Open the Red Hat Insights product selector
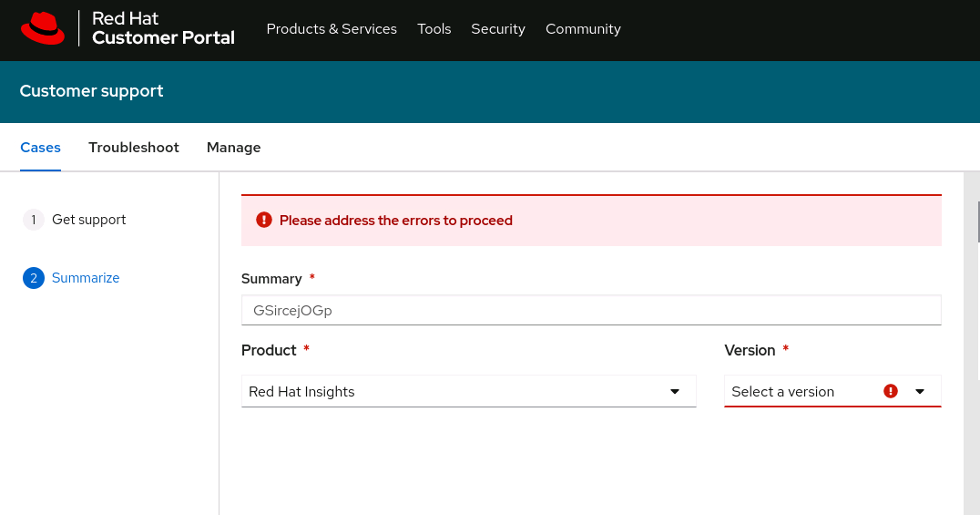The image size is (980, 515). pyautogui.click(x=455, y=392)
